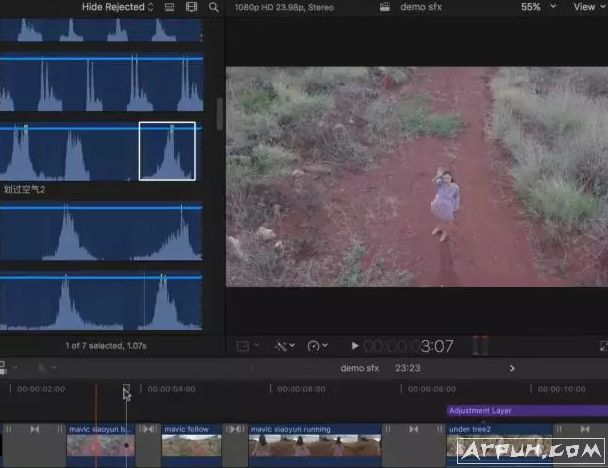Expand the Hide Rejected filter dropdown

click(117, 7)
